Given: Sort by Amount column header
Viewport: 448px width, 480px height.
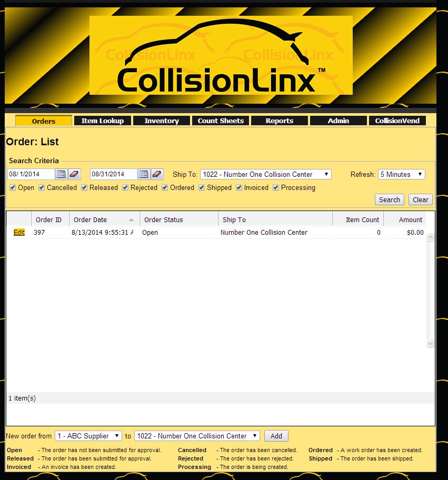Looking at the screenshot, I should click(x=405, y=220).
